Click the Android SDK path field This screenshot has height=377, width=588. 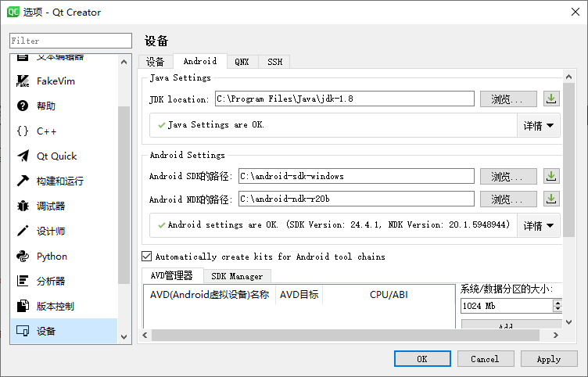click(357, 176)
